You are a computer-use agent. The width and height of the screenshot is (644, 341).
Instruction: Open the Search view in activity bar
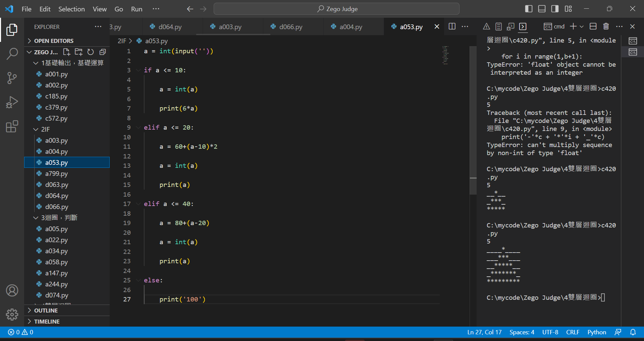point(12,54)
